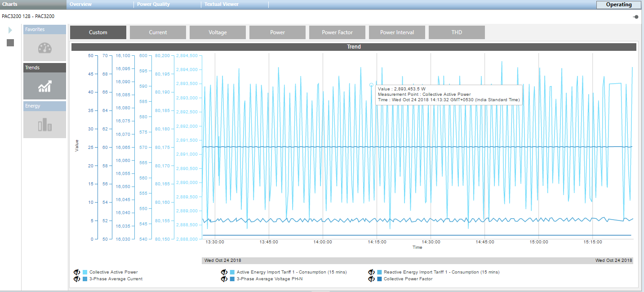644x292 pixels.
Task: Click the Trends chart icon
Action: point(44,86)
